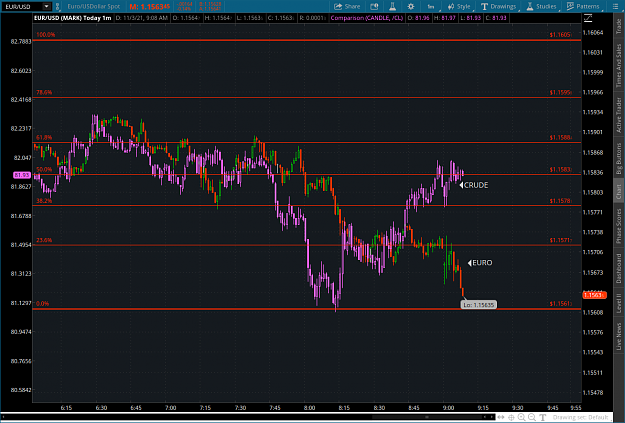625x423 pixels.
Task: Click the Studies beaker icon
Action: 530,6
